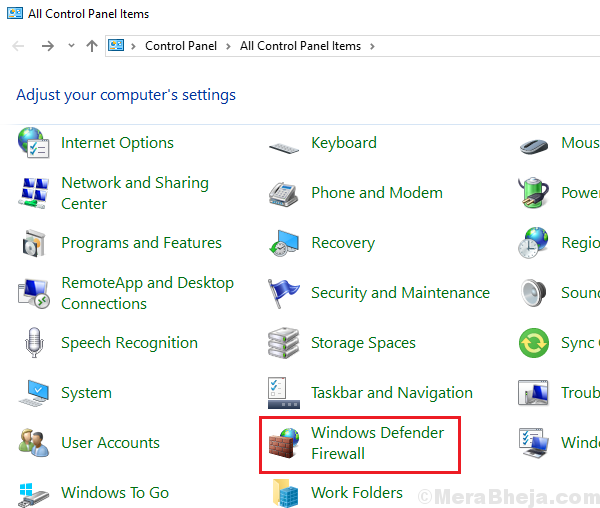Viewport: 600px width, 508px height.
Task: Open the Taskbar and Navigation link
Action: (x=392, y=393)
